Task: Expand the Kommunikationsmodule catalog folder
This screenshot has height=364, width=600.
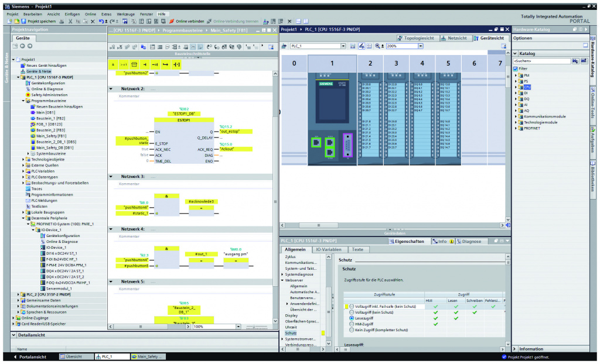Action: click(x=516, y=116)
